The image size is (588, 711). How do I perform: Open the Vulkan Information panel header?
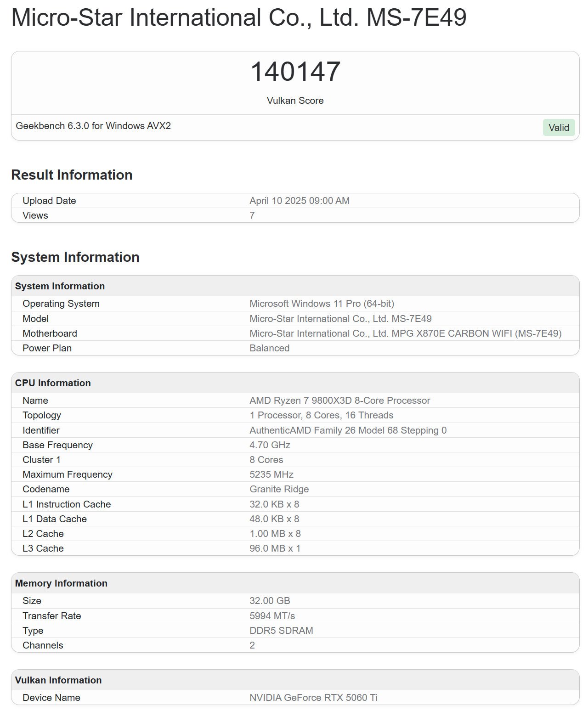coord(57,680)
